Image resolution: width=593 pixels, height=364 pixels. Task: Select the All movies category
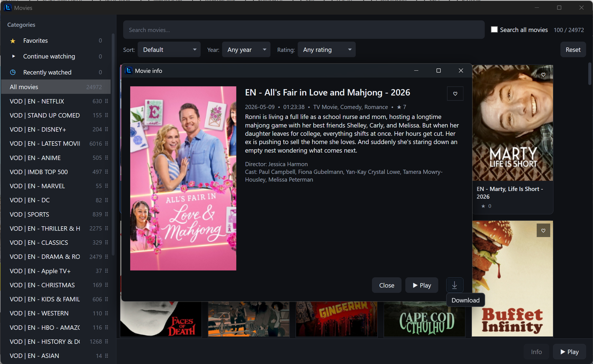56,87
